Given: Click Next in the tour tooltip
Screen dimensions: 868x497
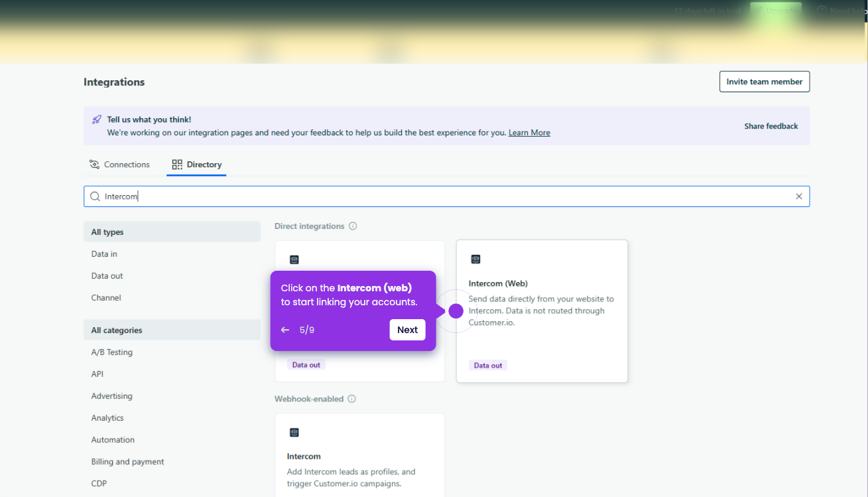Looking at the screenshot, I should pyautogui.click(x=407, y=330).
